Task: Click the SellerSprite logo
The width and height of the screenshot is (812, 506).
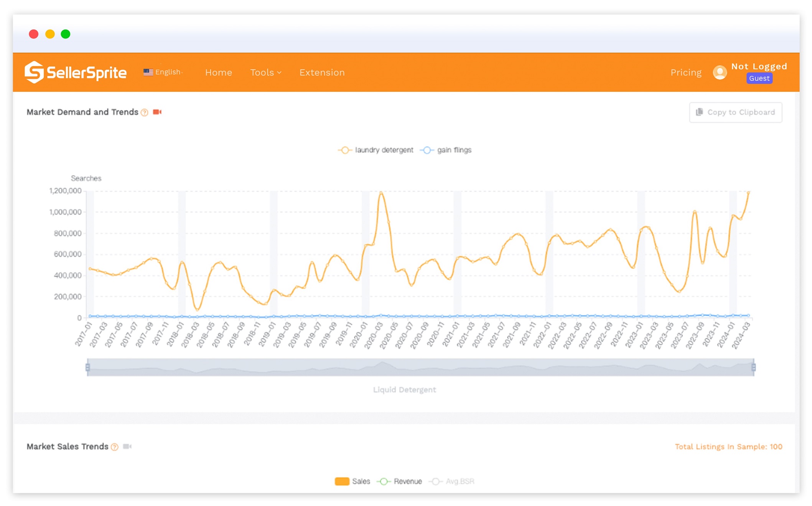Action: tap(76, 72)
